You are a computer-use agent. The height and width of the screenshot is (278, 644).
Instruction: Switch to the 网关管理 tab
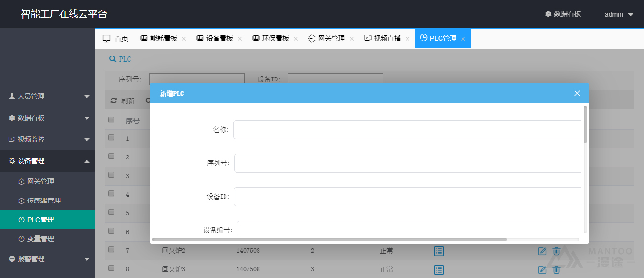coord(331,39)
